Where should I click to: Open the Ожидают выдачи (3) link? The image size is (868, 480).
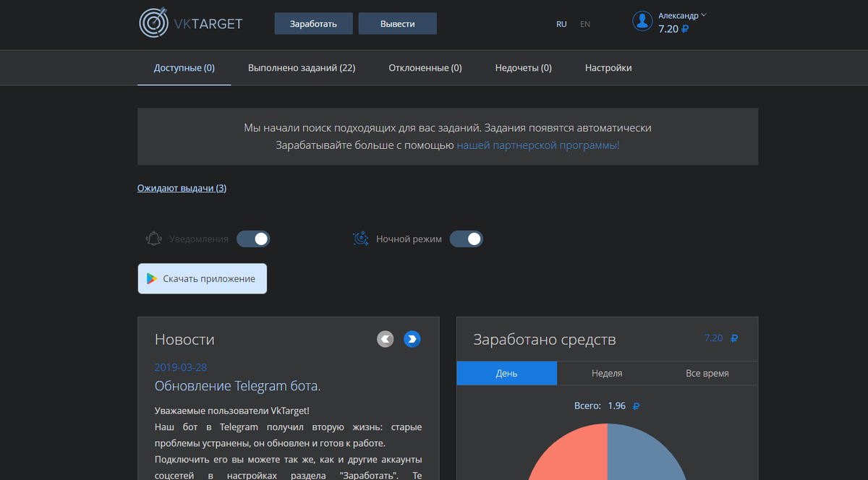click(181, 187)
